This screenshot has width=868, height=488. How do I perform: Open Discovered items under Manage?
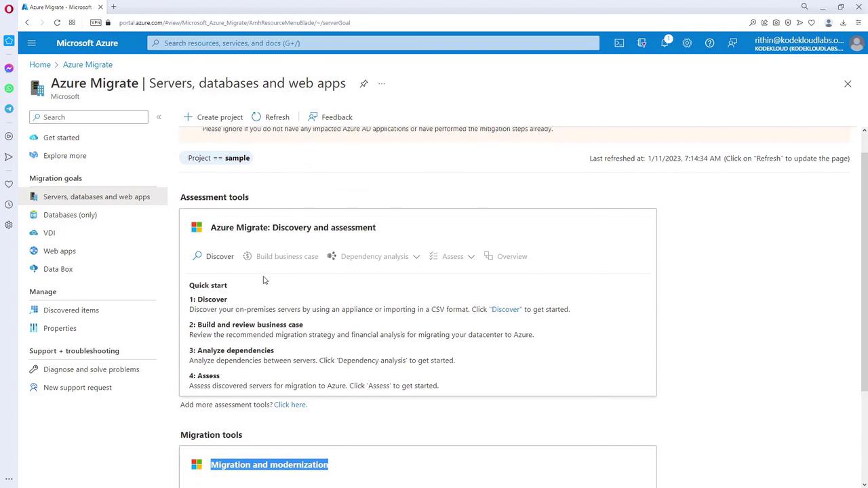71,310
